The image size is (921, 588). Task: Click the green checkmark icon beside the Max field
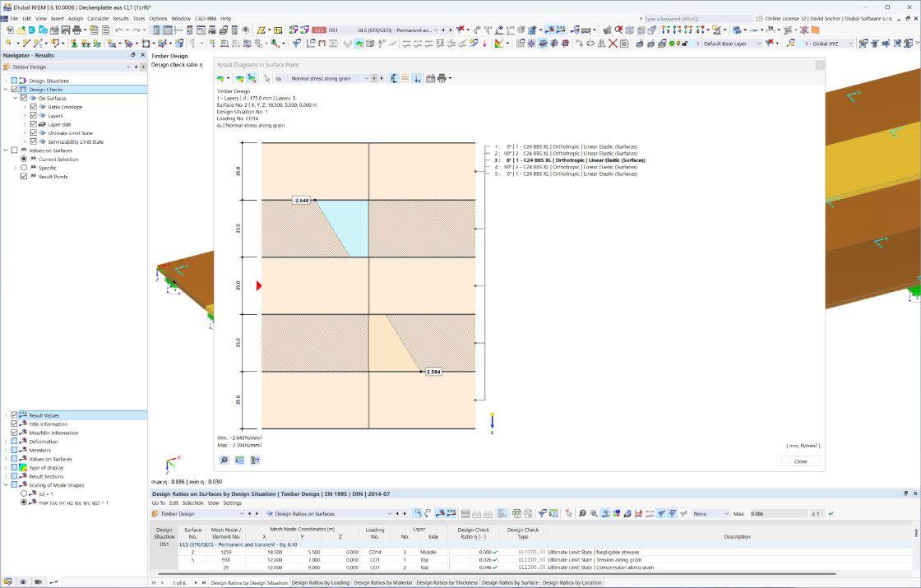[831, 513]
